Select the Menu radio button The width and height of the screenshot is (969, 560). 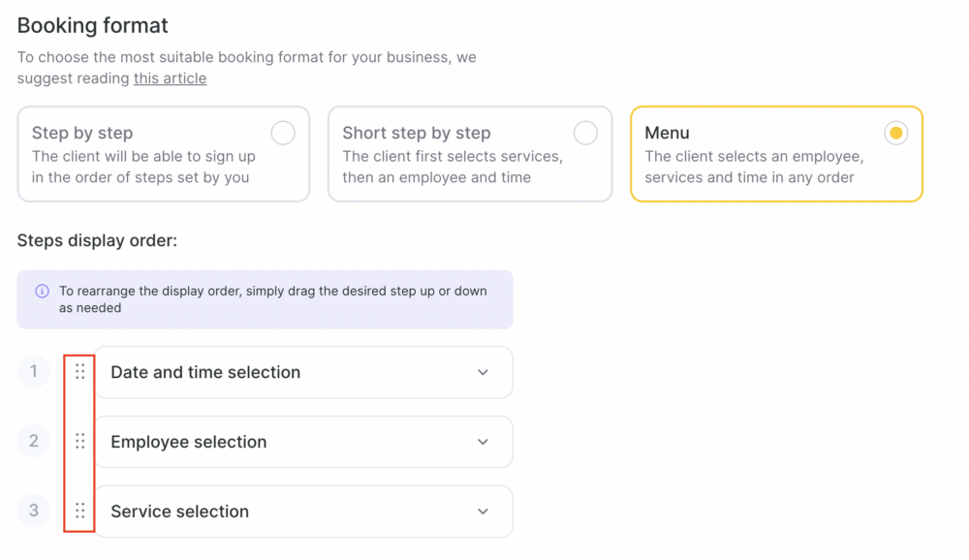click(895, 133)
